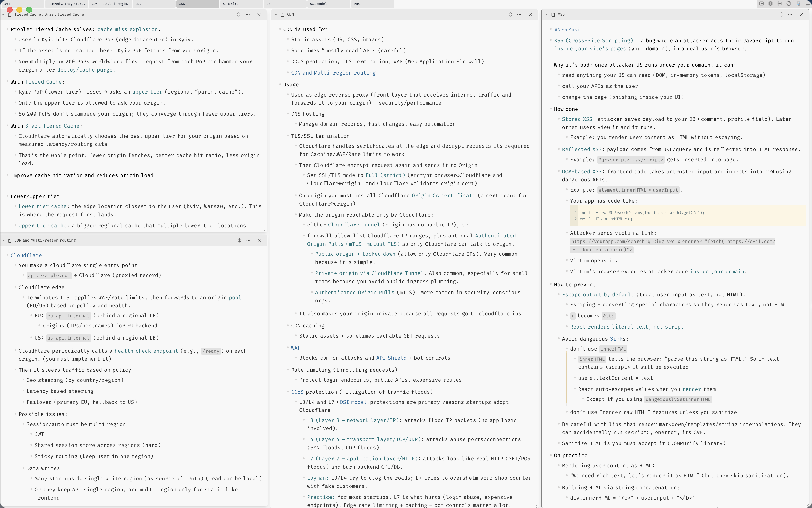
Task: Follow the 'deploy/cache purge.' link
Action: (x=86, y=70)
